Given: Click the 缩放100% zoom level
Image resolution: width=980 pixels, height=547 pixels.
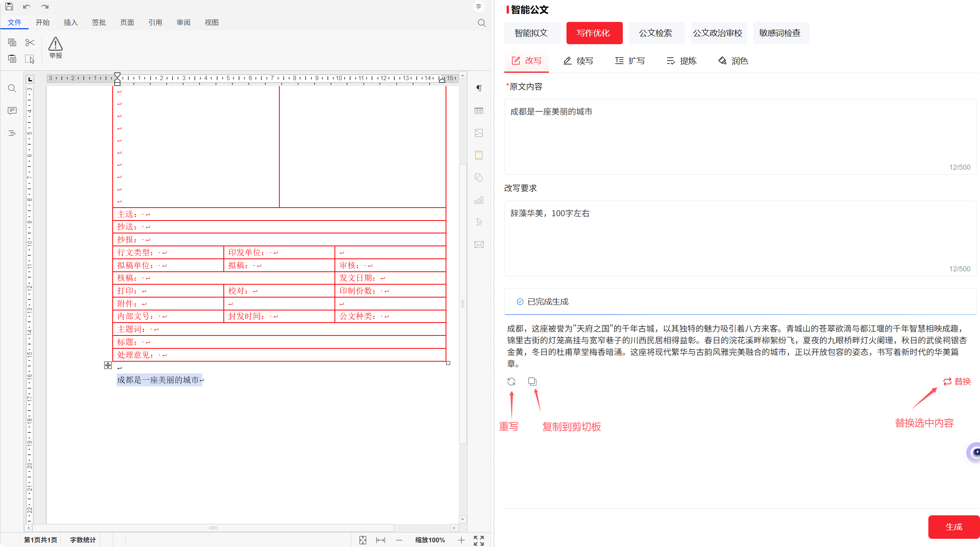Looking at the screenshot, I should (430, 540).
